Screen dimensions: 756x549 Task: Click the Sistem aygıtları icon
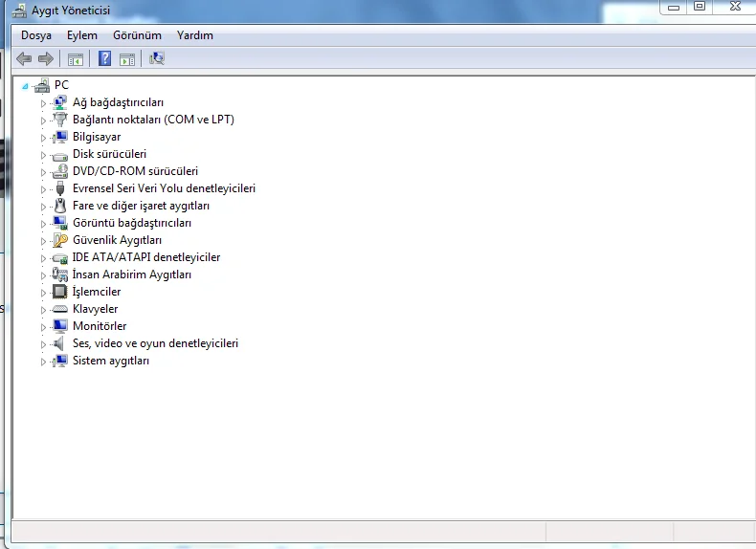click(x=59, y=361)
